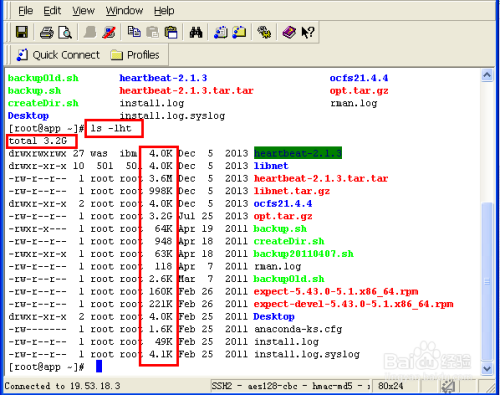This screenshot has width=500, height=395.
Task: Click the Profiles button label
Action: 143,55
